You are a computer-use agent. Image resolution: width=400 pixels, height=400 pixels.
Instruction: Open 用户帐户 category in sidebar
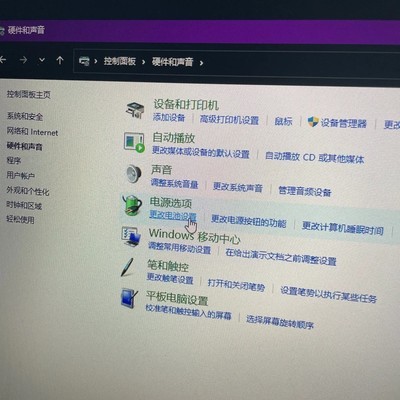tap(21, 175)
